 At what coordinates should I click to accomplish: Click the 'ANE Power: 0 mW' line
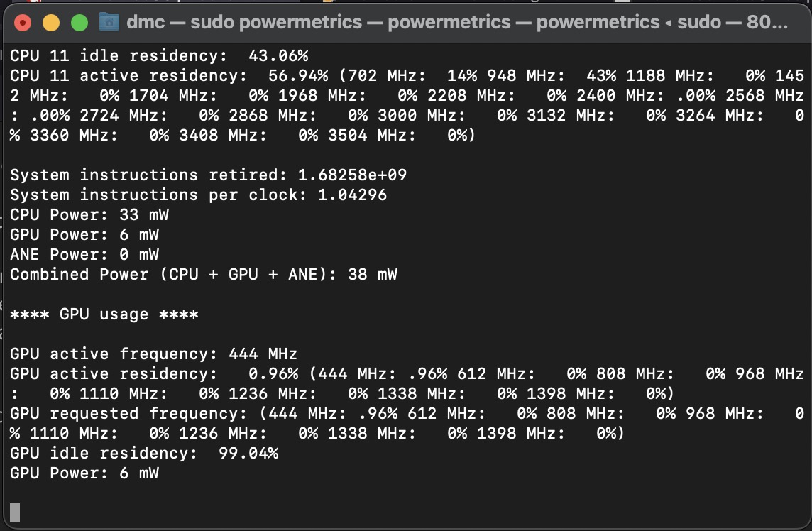84,254
